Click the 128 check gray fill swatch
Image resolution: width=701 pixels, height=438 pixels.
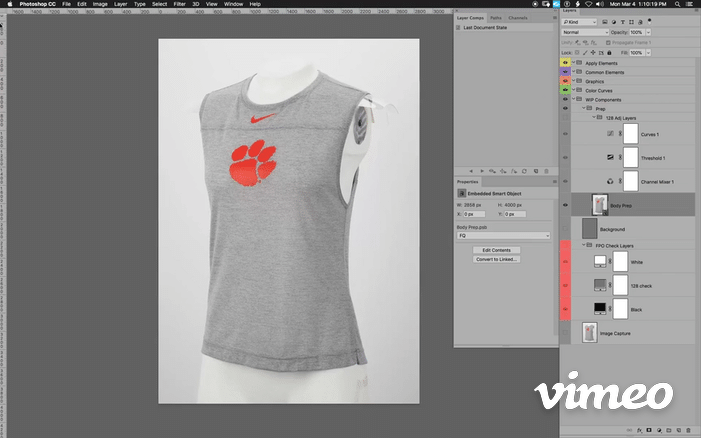(600, 285)
